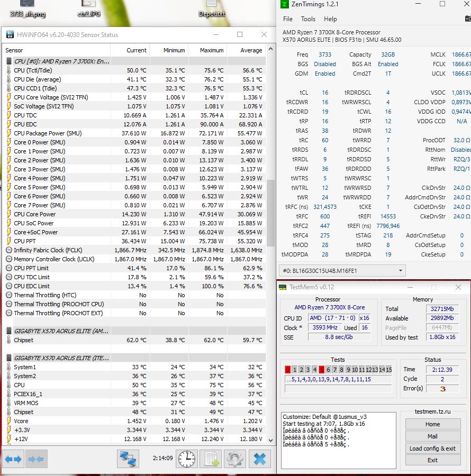Select TestMem5 test number 0 red box
The height and width of the screenshot is (476, 471).
tap(287, 370)
